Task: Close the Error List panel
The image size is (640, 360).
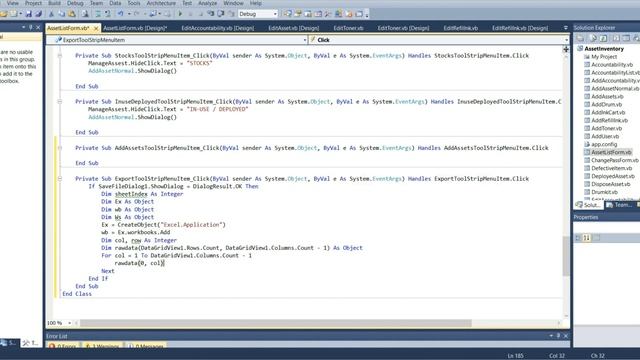Action: [x=566, y=336]
